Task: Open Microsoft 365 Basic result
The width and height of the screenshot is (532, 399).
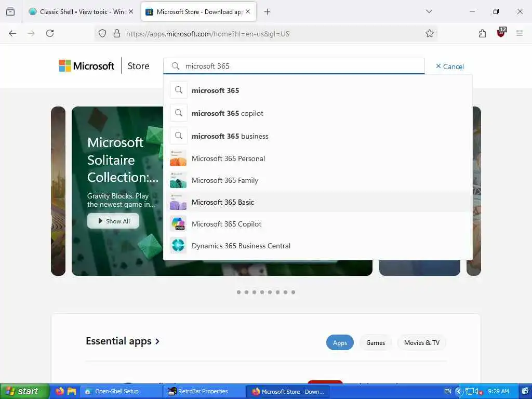Action: (x=318, y=202)
